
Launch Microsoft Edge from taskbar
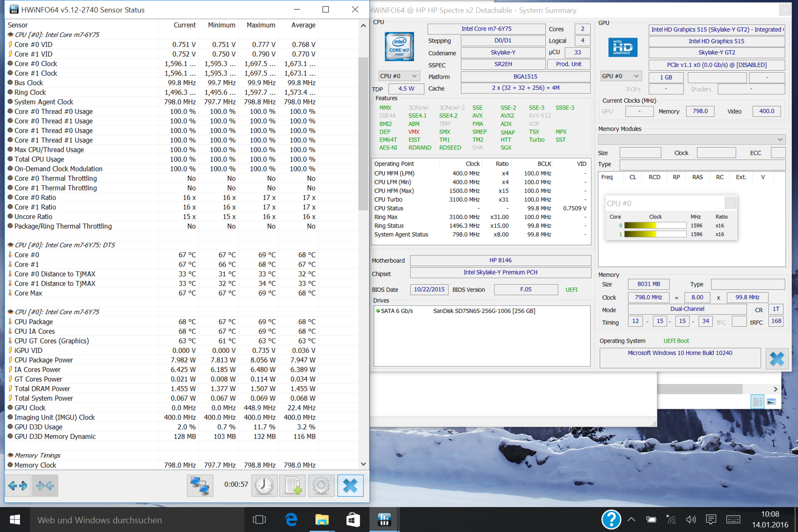click(x=291, y=520)
